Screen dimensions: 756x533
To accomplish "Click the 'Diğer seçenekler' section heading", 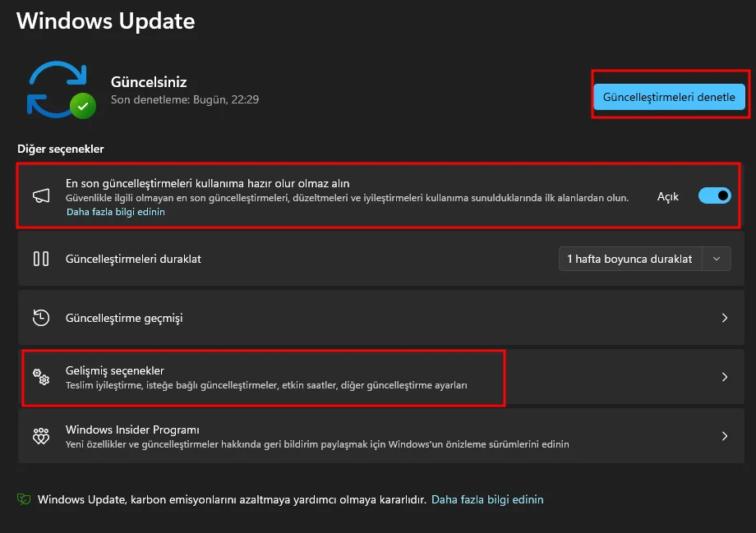I will click(61, 149).
